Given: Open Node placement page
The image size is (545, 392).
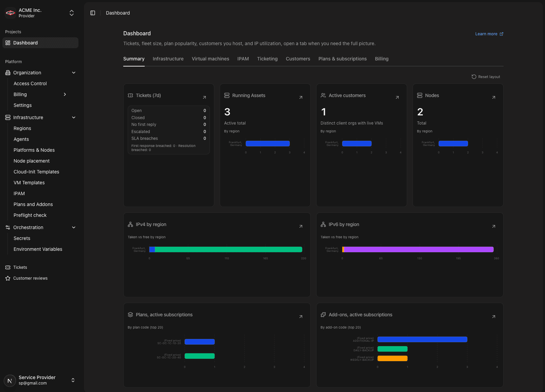Looking at the screenshot, I should 32,161.
